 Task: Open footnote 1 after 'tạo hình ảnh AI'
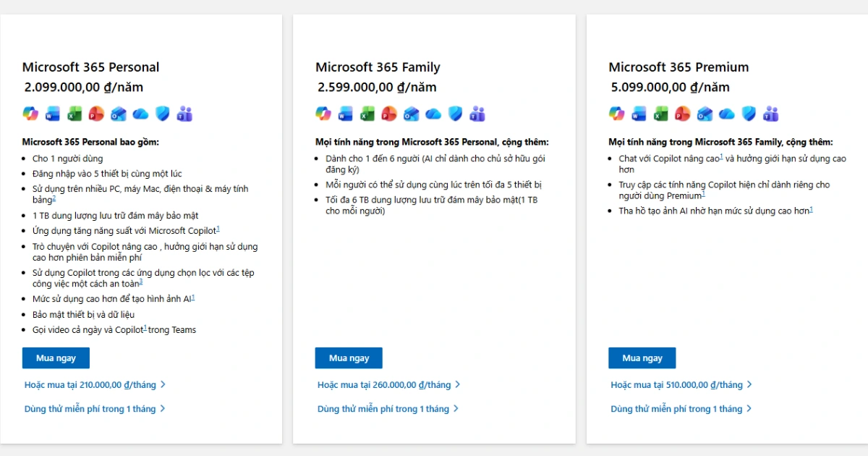pyautogui.click(x=194, y=296)
